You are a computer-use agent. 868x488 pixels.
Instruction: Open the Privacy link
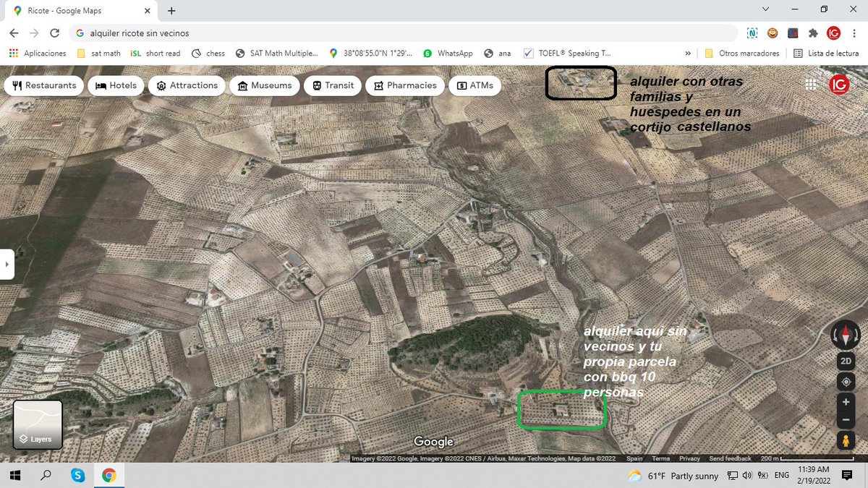(x=689, y=458)
